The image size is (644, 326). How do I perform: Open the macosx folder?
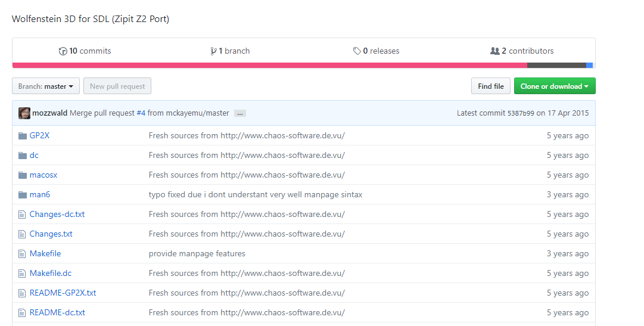43,175
